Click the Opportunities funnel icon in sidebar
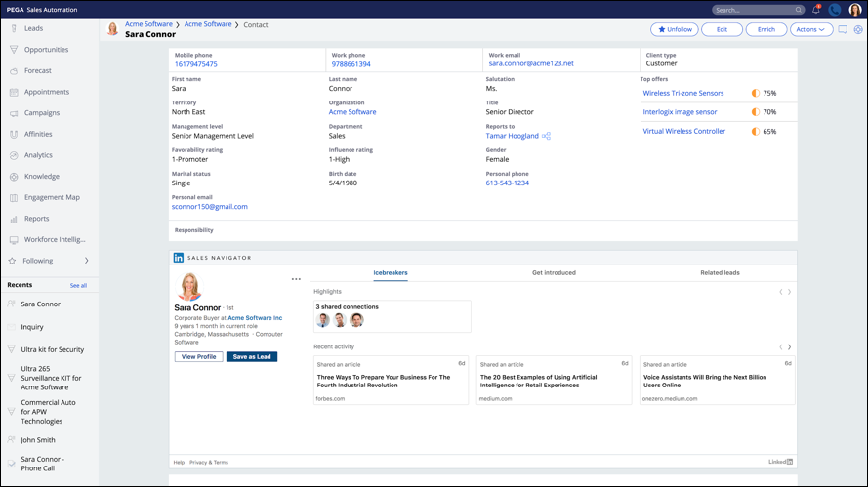 [x=14, y=50]
